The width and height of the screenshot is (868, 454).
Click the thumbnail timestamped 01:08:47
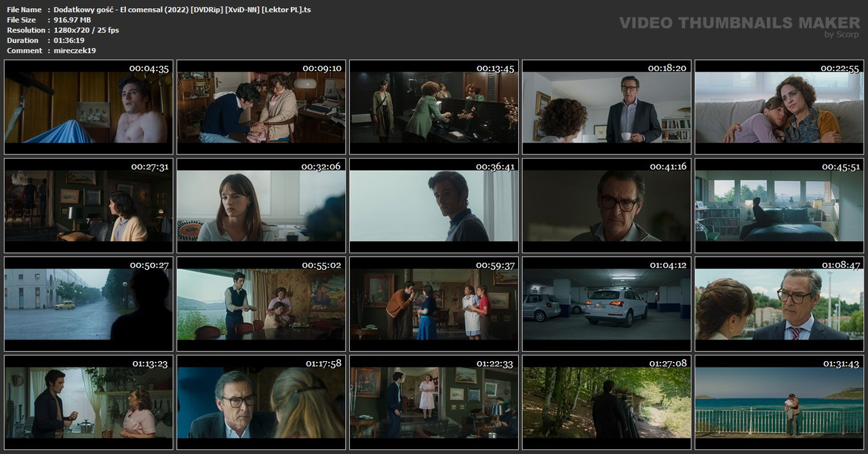click(779, 304)
